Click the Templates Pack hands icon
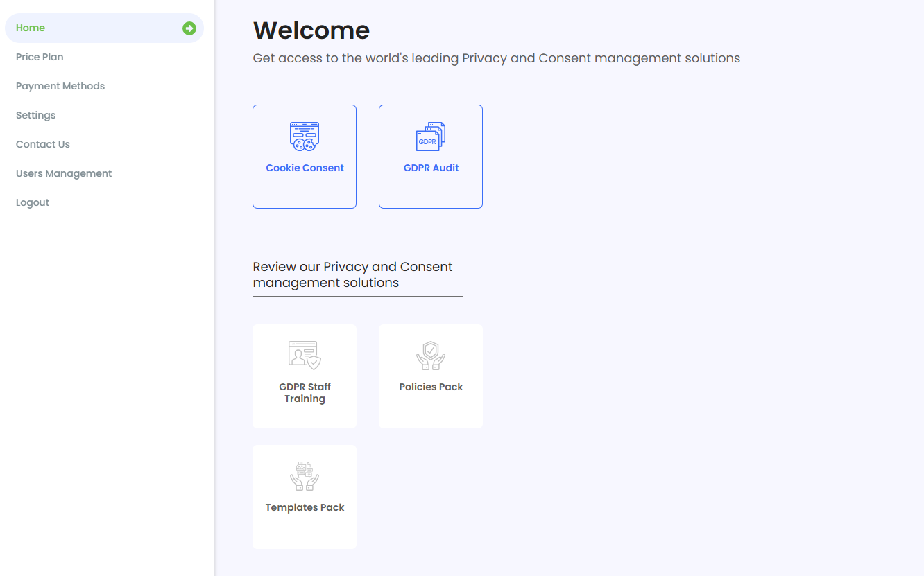 click(x=305, y=476)
